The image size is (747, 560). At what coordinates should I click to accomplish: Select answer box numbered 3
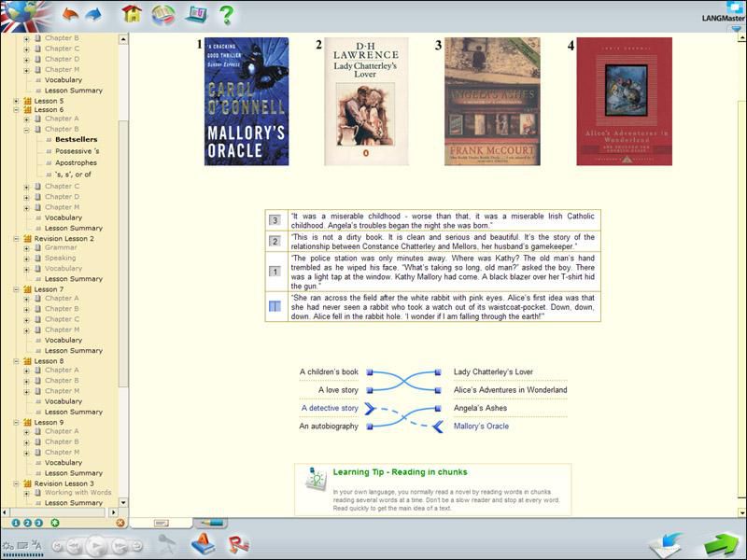tap(275, 220)
